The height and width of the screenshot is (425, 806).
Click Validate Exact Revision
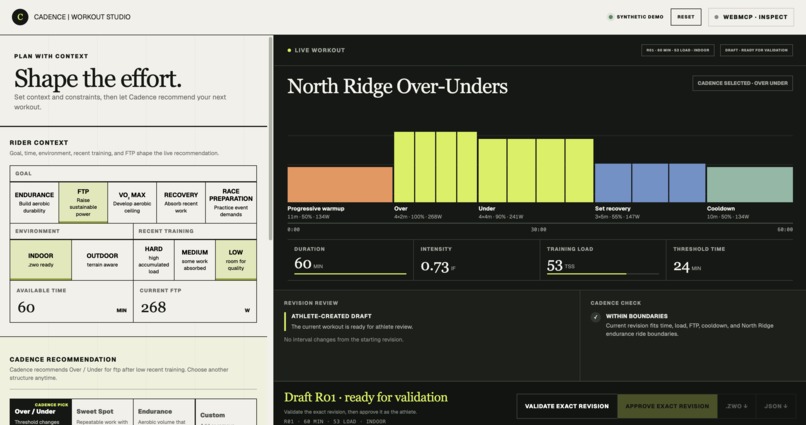point(566,406)
